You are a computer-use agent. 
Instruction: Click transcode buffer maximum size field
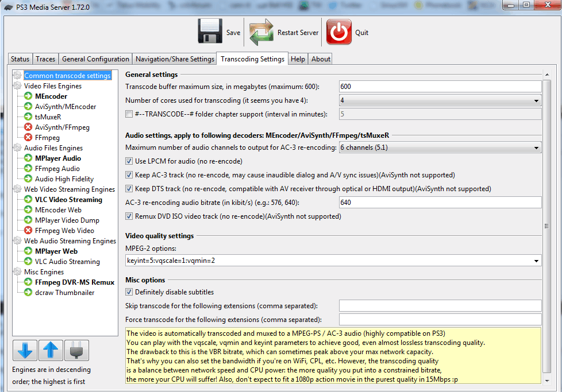(x=440, y=87)
